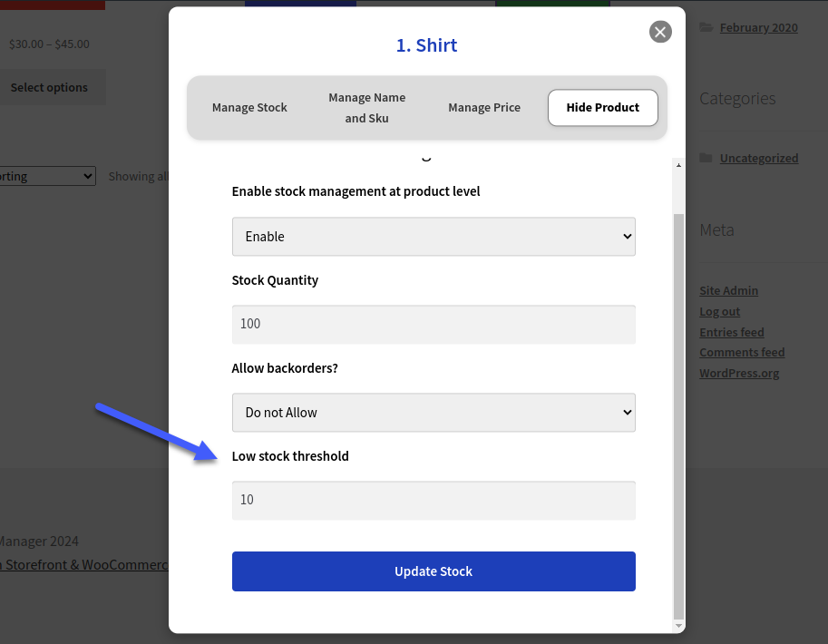828x644 pixels.
Task: Click the folder icon next to Uncategorized
Action: click(x=706, y=157)
